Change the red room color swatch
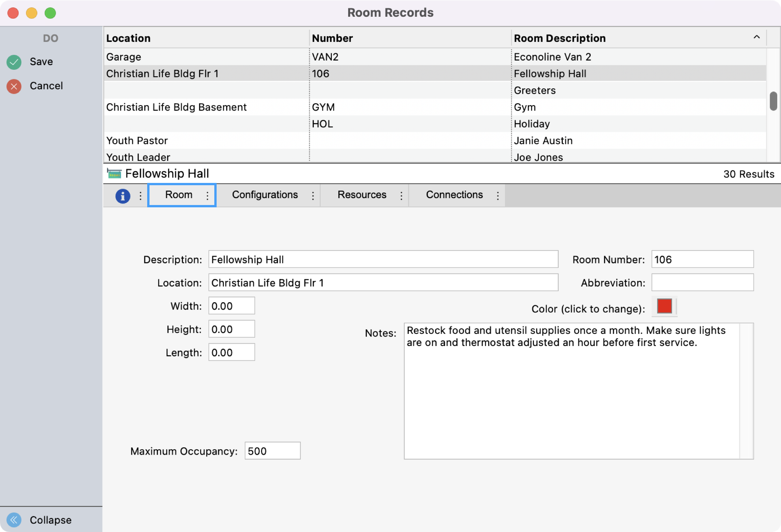The image size is (781, 532). (x=664, y=306)
